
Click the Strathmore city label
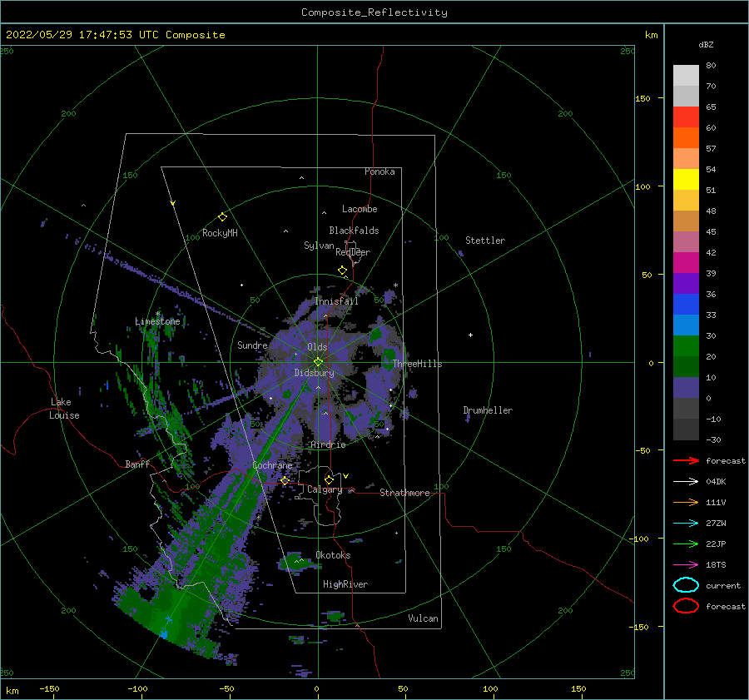[404, 493]
